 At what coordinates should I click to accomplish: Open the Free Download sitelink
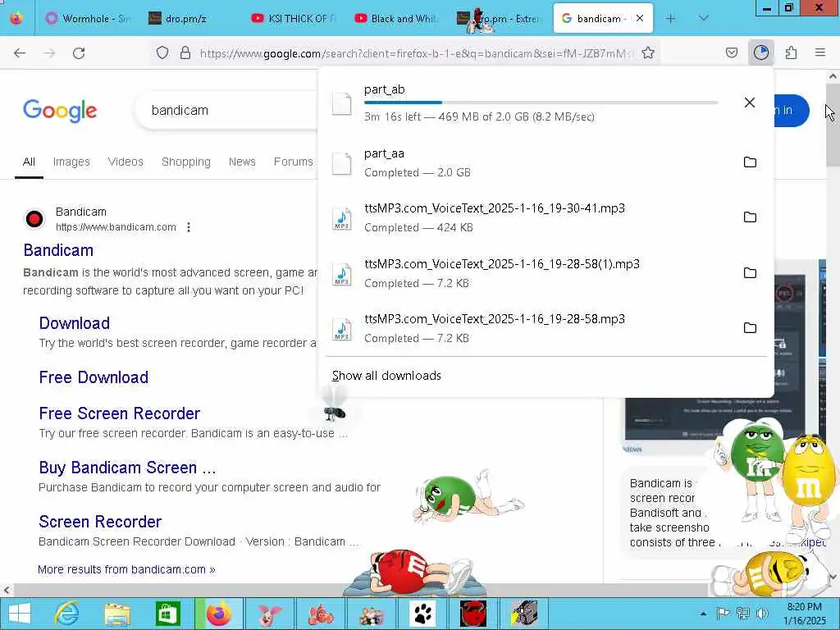coord(94,377)
